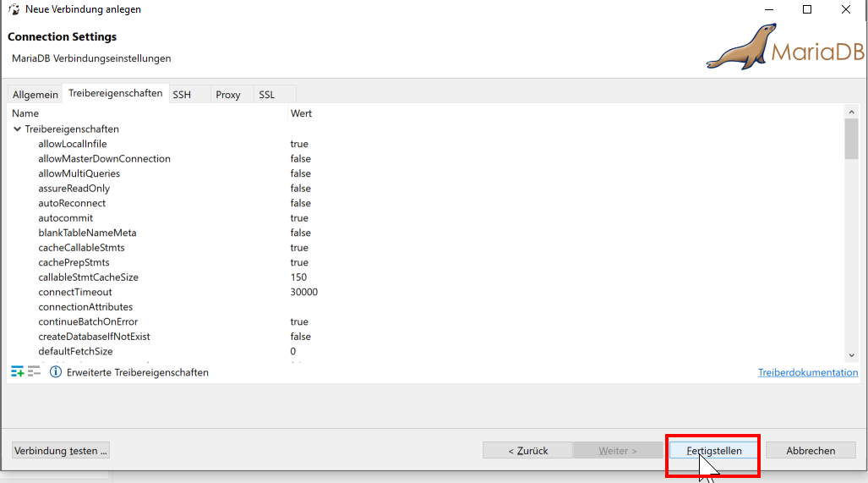Click the info icon beside Erweiterte Treibereigenschaften

[x=56, y=372]
